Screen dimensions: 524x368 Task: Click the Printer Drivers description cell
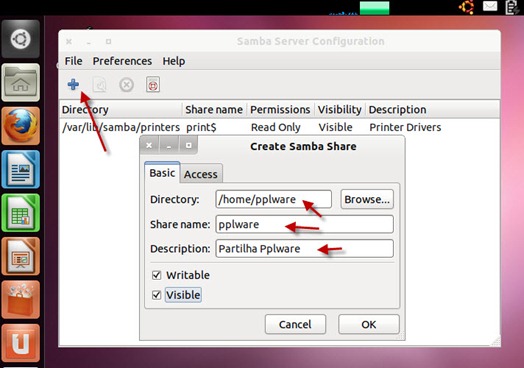405,127
